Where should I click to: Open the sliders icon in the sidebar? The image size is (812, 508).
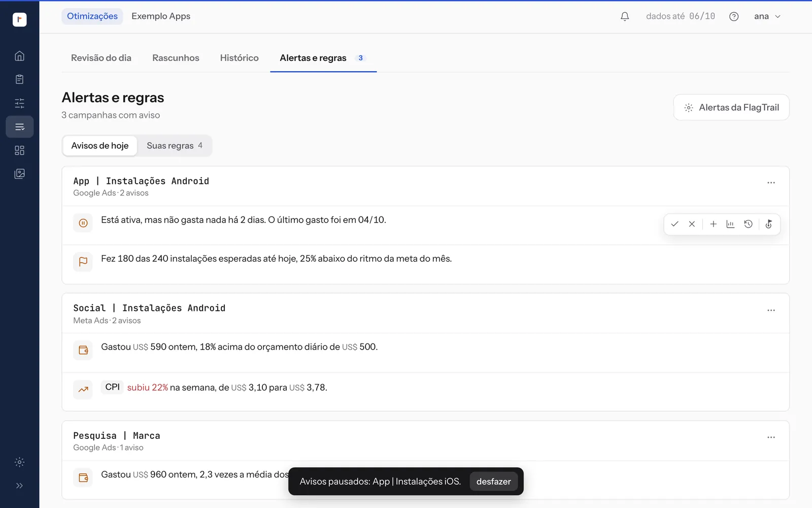19,103
